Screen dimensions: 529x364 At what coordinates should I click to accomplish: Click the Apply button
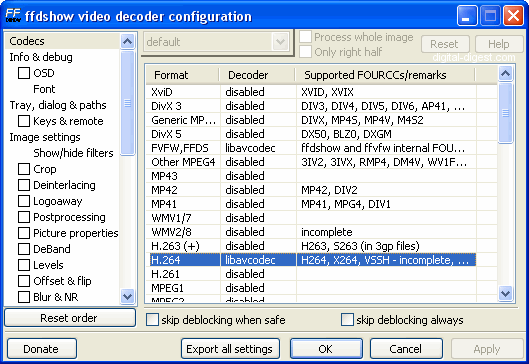pos(487,349)
